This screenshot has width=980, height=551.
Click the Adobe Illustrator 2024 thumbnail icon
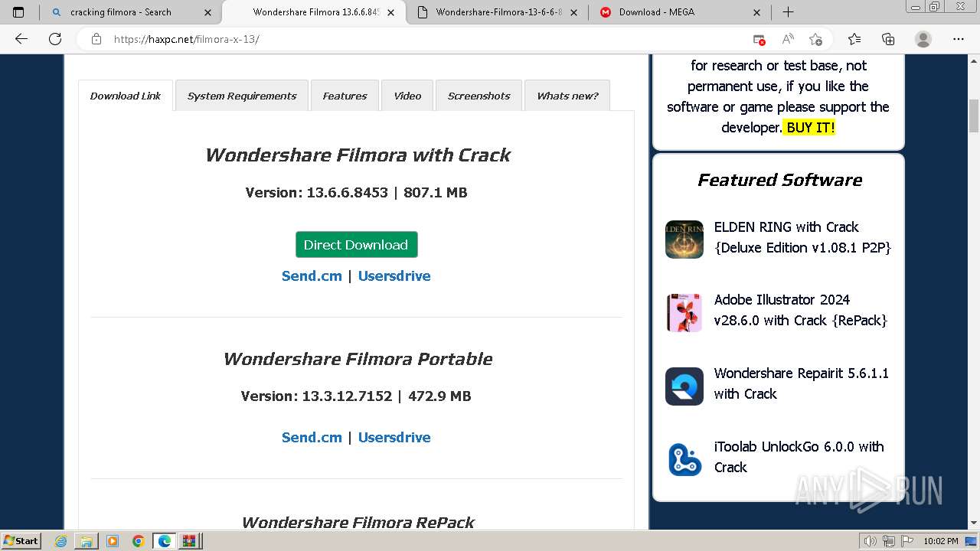[x=684, y=313]
